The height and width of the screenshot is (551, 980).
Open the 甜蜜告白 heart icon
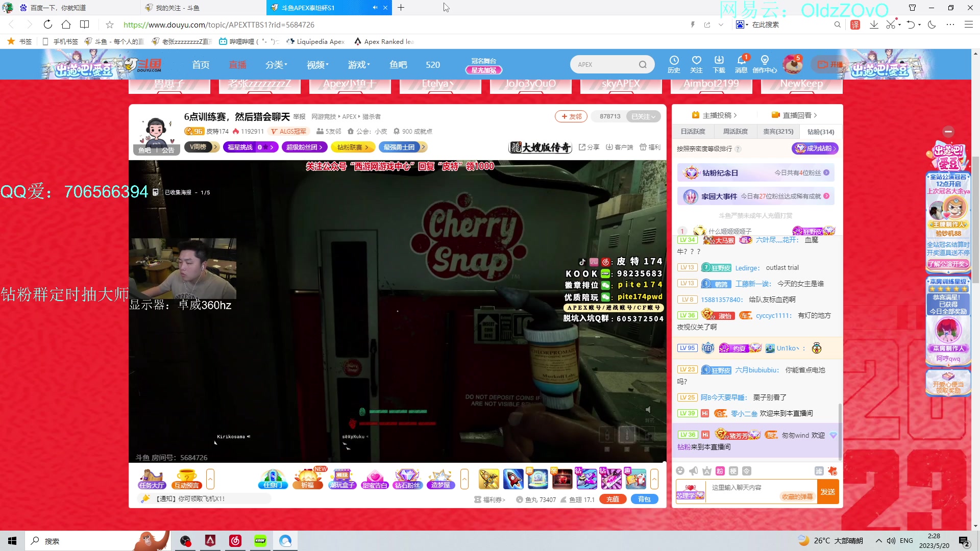point(375,479)
